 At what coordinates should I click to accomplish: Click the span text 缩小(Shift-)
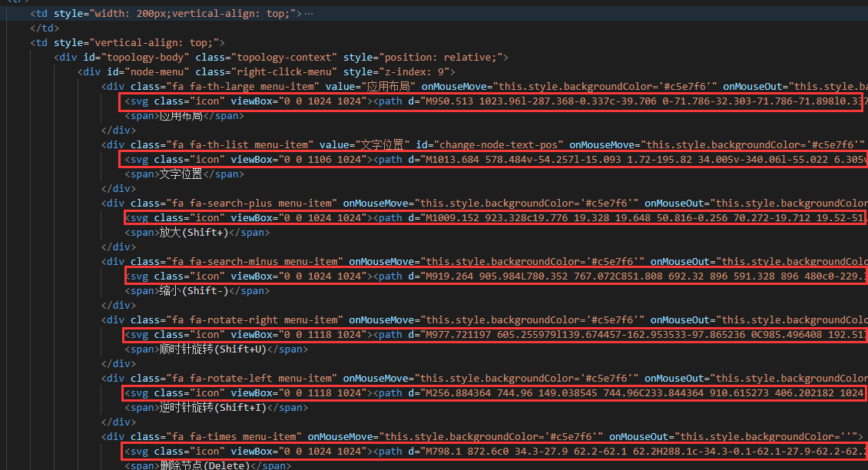coord(194,290)
